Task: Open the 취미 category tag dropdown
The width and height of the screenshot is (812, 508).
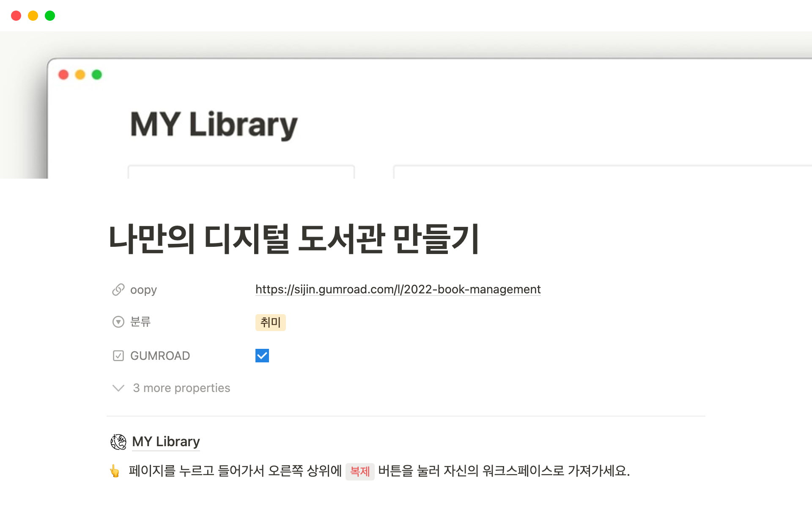Action: [270, 323]
